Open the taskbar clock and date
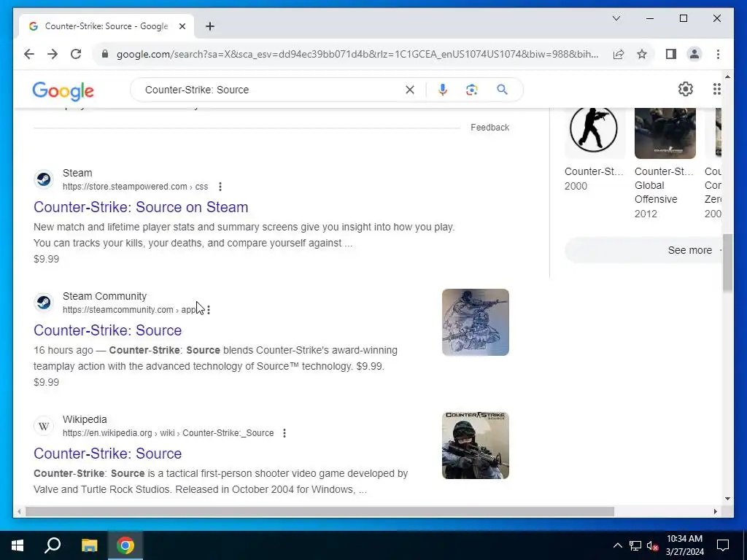The width and height of the screenshot is (747, 560). click(684, 545)
